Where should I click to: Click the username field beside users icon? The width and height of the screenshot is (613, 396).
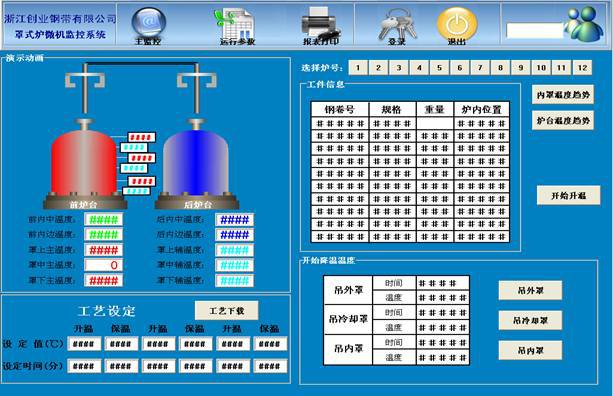(534, 30)
